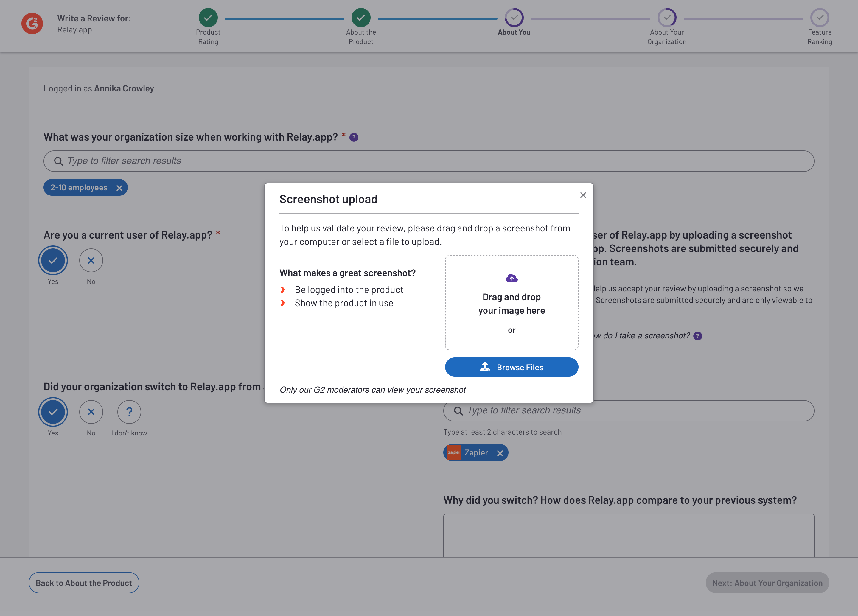Click the Relay.app product name in header
Screen dimensions: 858x616
pyautogui.click(x=74, y=30)
